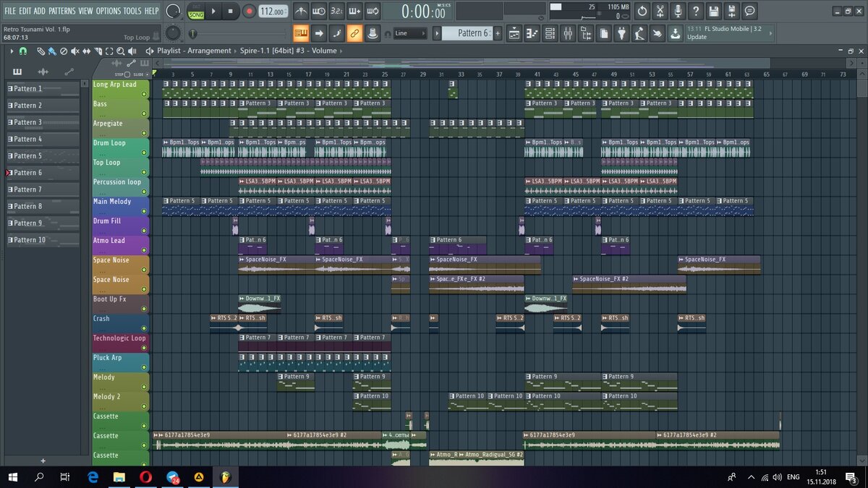The image size is (868, 488).
Task: Open the EDIT menu
Action: point(25,11)
